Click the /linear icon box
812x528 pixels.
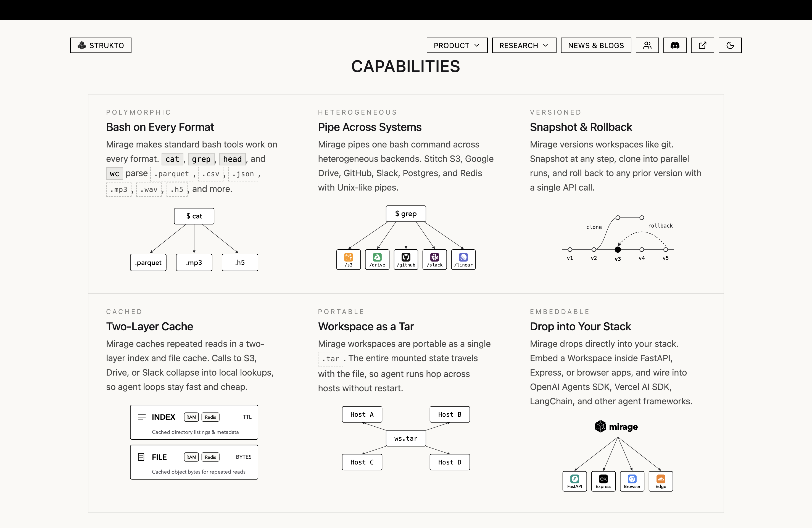click(x=463, y=260)
